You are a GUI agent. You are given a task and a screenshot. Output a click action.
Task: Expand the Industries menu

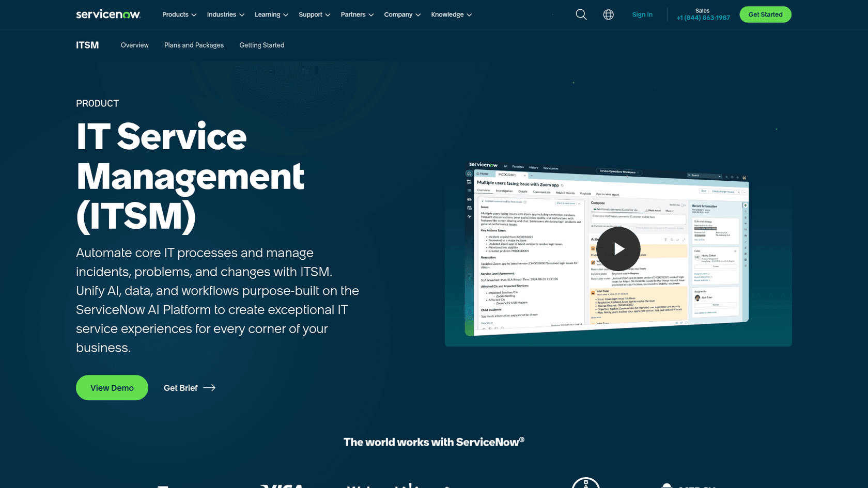click(x=226, y=14)
